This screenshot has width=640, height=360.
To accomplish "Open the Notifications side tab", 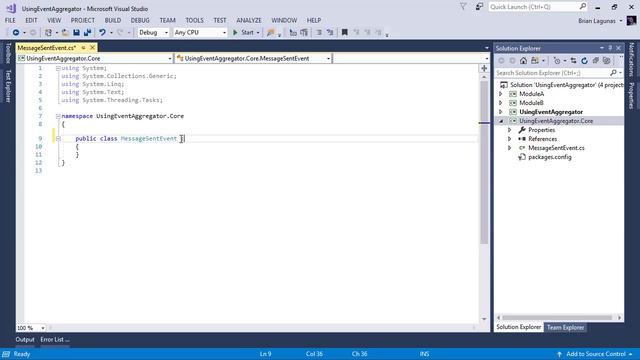I will tap(631, 60).
